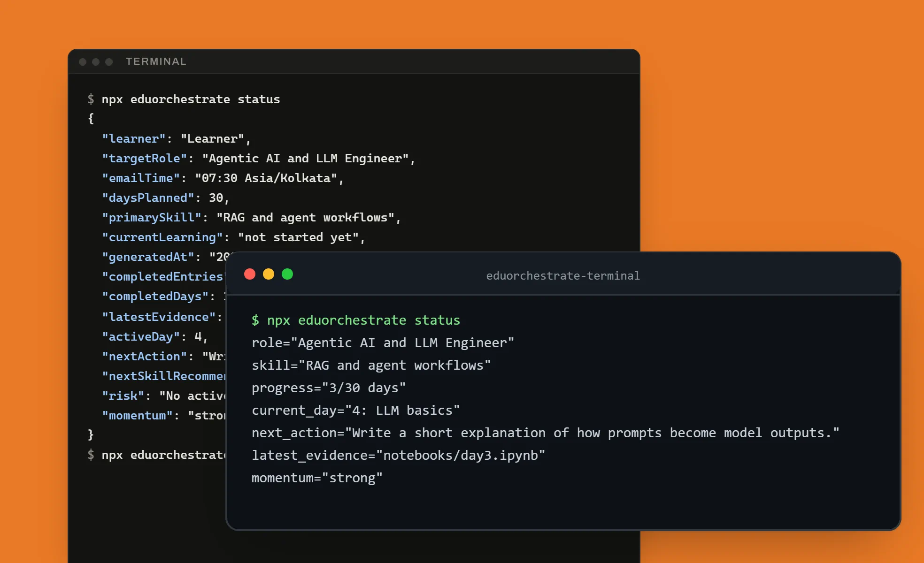
Task: Click the "primarySkill" JSON line
Action: pos(252,218)
